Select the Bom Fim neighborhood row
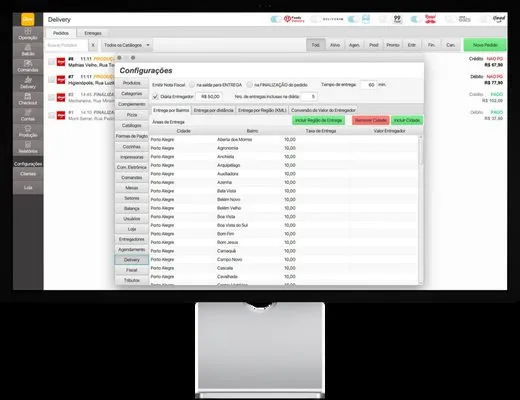520x400 pixels. (x=283, y=234)
